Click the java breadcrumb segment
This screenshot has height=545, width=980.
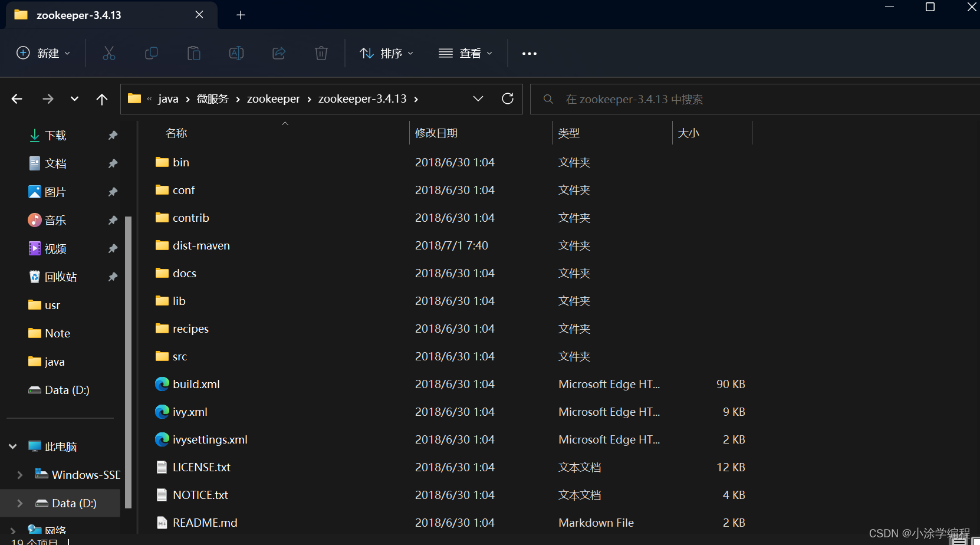tap(168, 99)
